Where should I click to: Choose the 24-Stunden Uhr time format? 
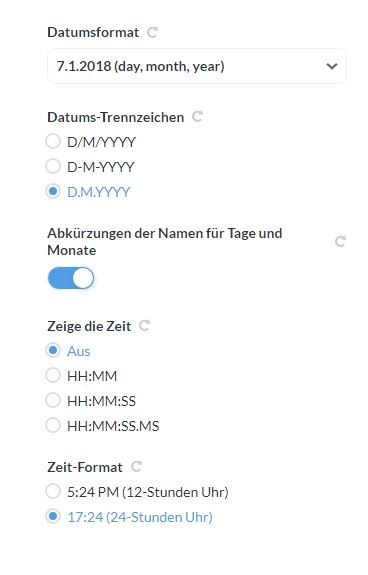tap(53, 516)
